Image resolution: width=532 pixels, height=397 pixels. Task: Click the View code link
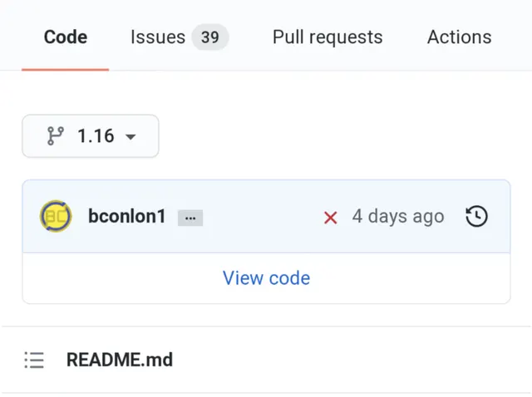266,278
